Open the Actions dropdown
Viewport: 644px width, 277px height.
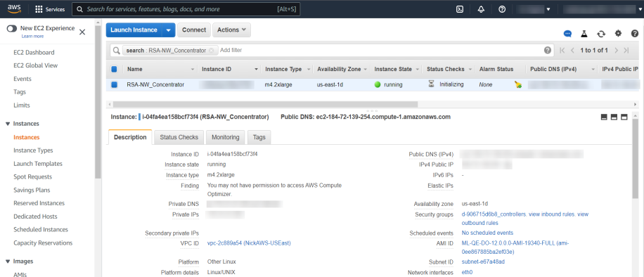(x=231, y=30)
